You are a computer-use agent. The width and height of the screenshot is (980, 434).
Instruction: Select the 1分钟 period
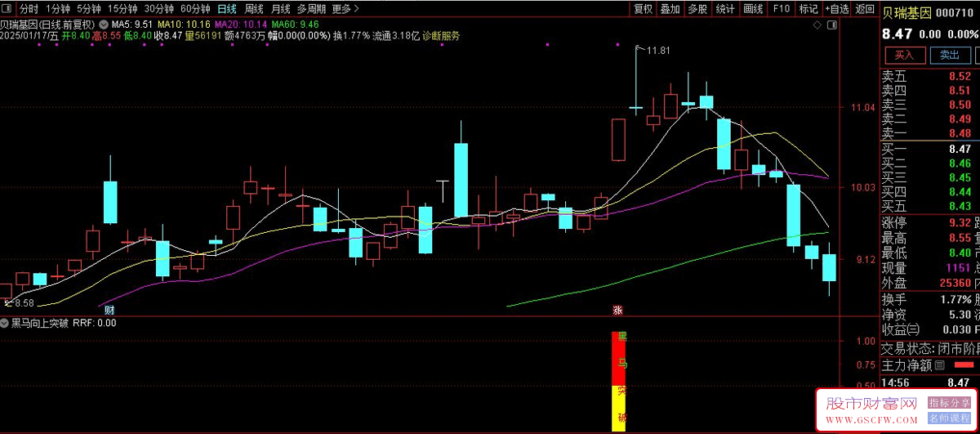pyautogui.click(x=58, y=9)
